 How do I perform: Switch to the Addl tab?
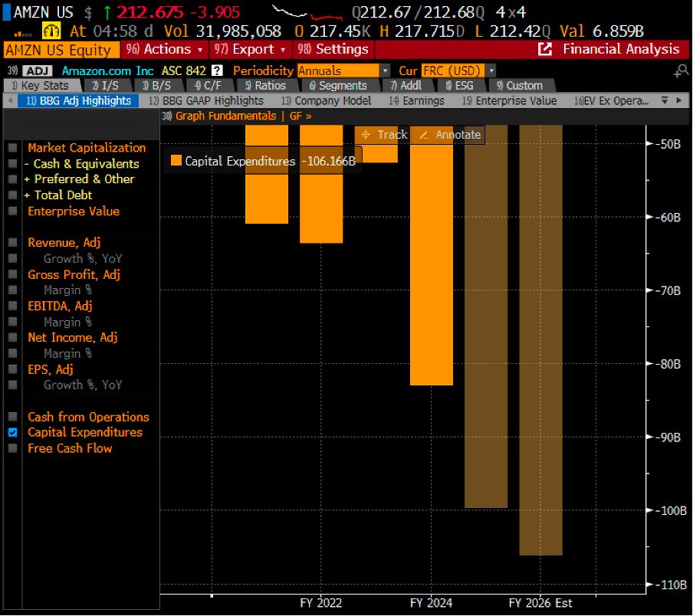[406, 86]
